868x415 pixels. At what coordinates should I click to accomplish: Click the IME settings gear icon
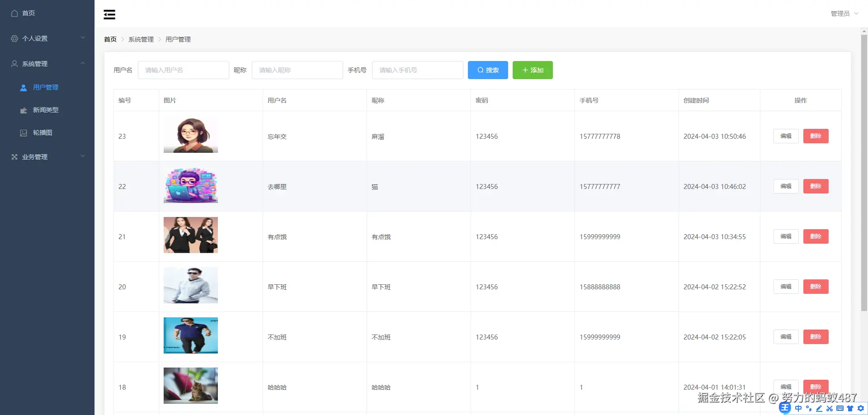pyautogui.click(x=861, y=408)
